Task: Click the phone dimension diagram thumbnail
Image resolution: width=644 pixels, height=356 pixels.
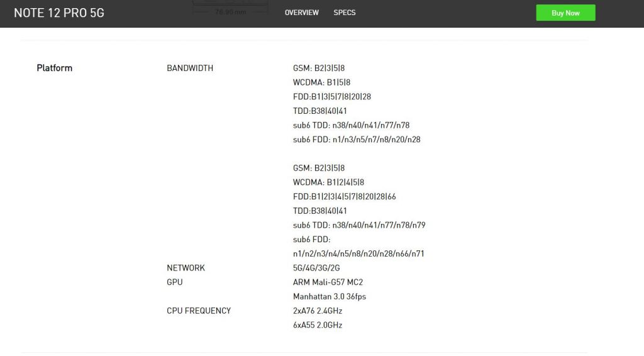Action: [231, 8]
